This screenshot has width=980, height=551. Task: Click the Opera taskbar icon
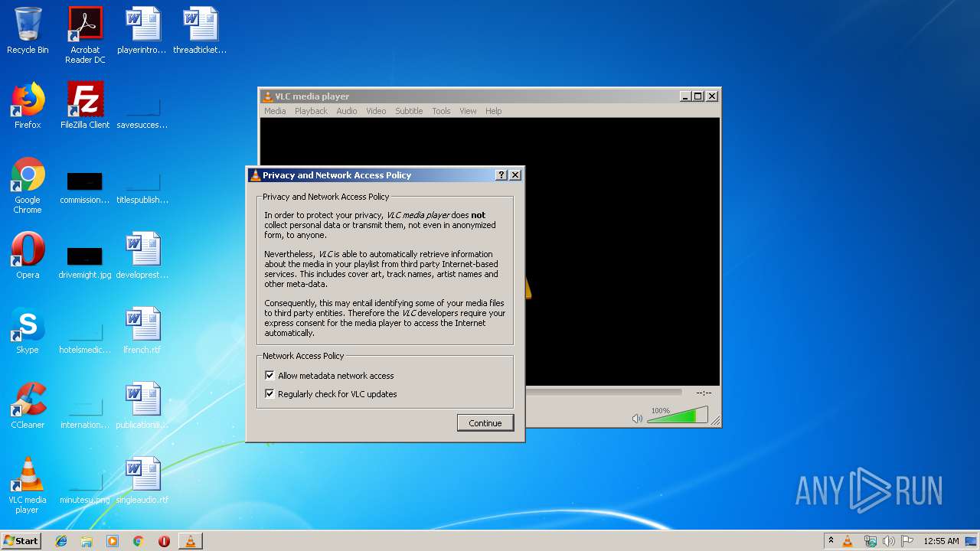coord(164,541)
